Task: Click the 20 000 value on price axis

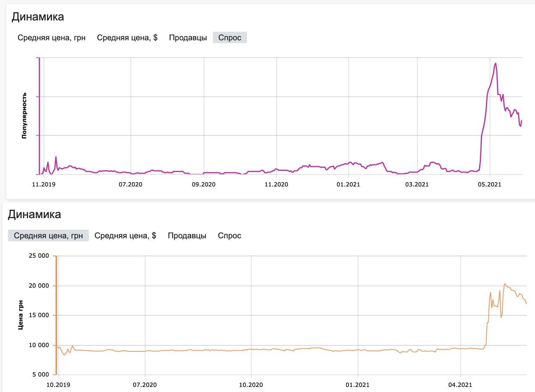Action: [x=37, y=286]
